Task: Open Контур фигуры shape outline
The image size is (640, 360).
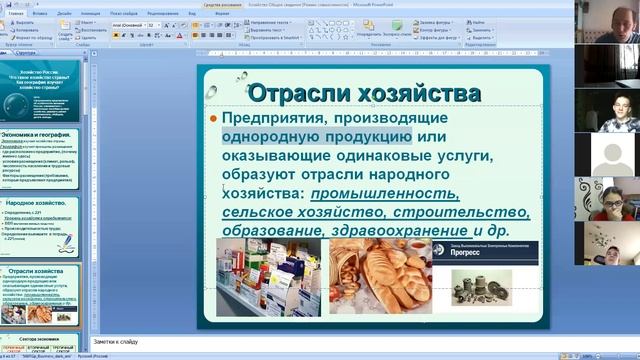Action: (432, 30)
